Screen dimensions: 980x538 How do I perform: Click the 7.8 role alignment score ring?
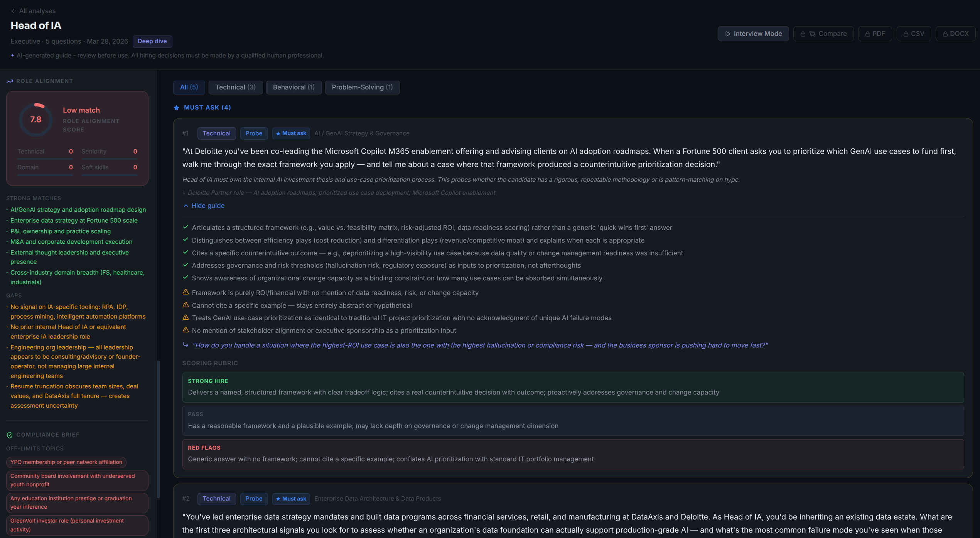(36, 120)
